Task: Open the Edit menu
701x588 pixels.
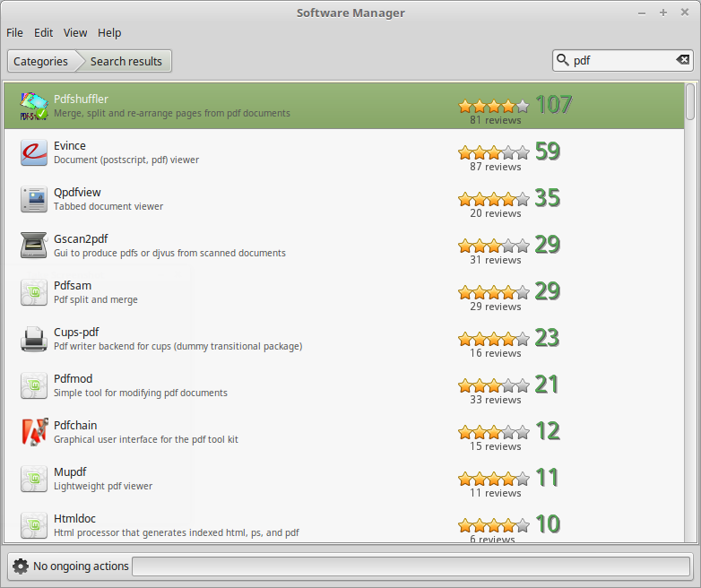Action: pyautogui.click(x=44, y=32)
